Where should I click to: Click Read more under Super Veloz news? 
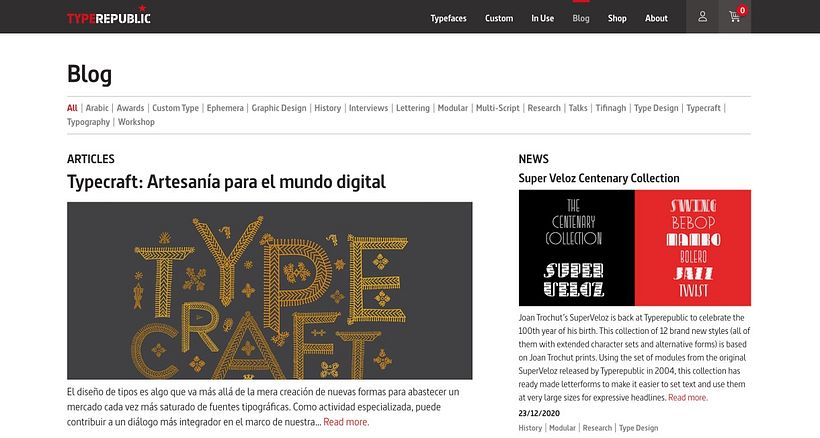(688, 397)
